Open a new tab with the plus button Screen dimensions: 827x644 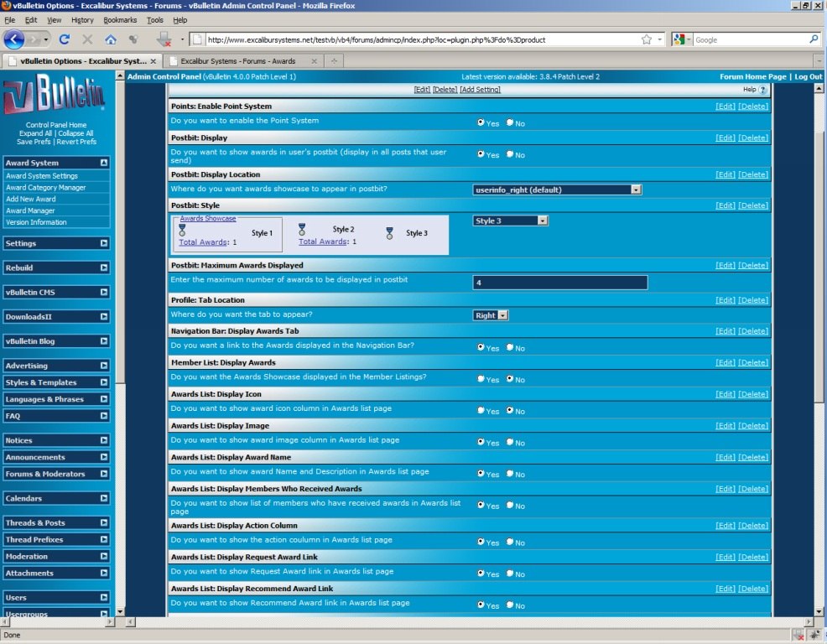pyautogui.click(x=334, y=61)
